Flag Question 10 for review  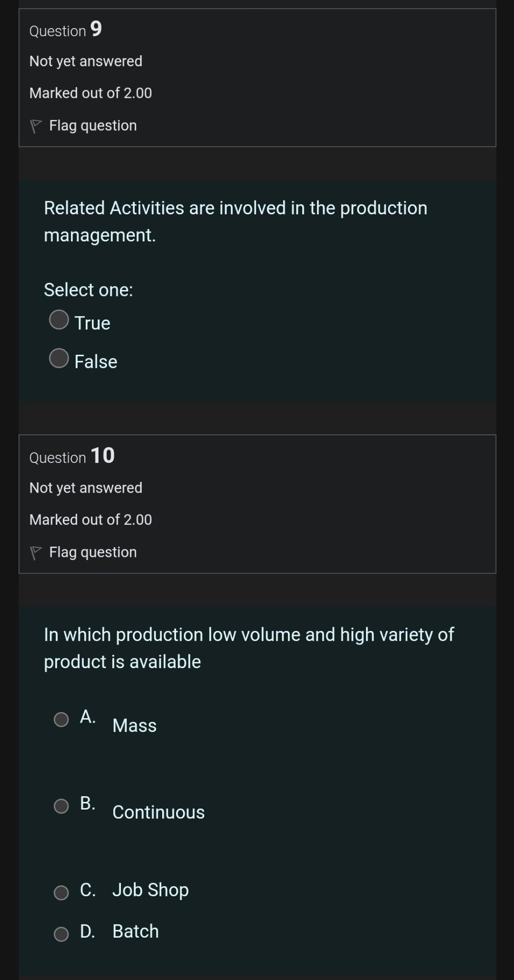click(x=92, y=552)
